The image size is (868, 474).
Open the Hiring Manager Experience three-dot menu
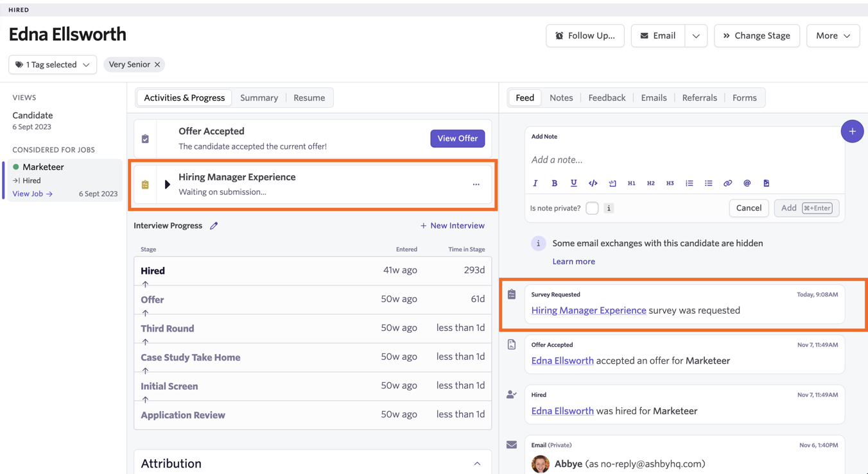[x=476, y=185]
